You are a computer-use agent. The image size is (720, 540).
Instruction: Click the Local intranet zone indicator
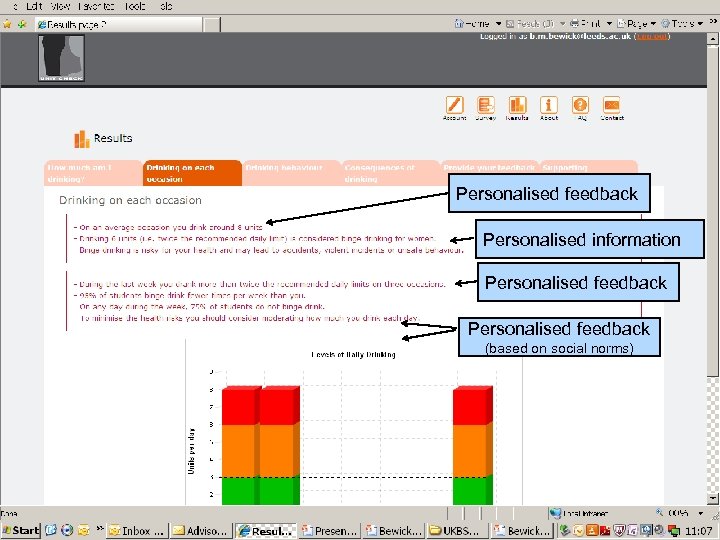tap(579, 513)
